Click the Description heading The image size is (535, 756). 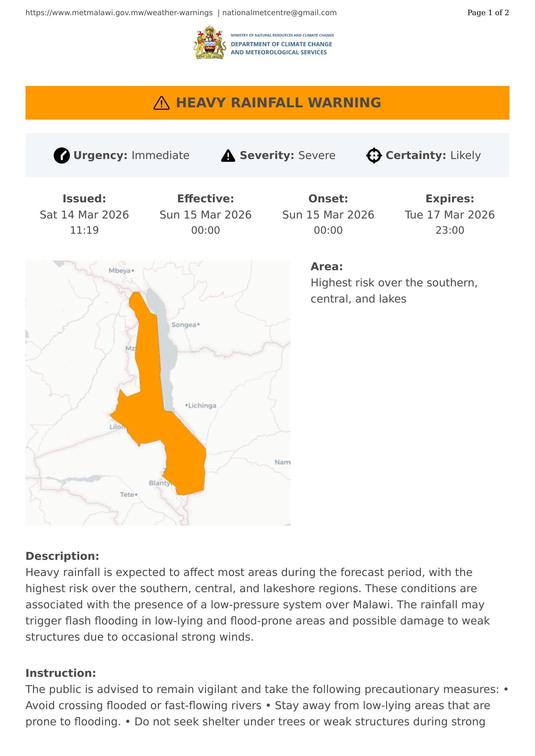[62, 556]
